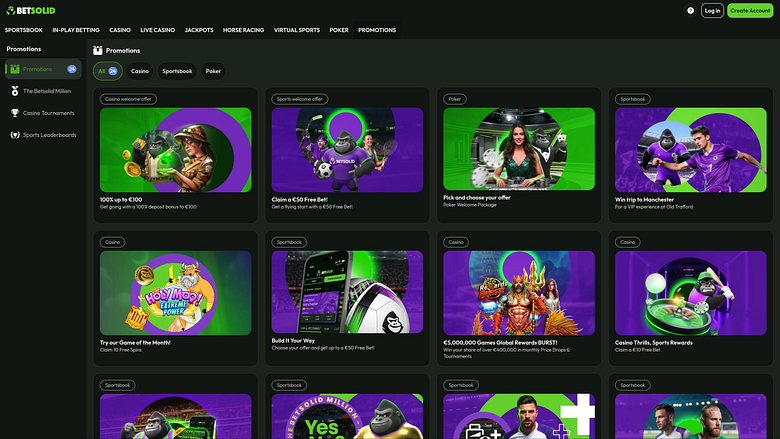
Task: Open Sports Leaderboards sidebar link
Action: tap(50, 135)
